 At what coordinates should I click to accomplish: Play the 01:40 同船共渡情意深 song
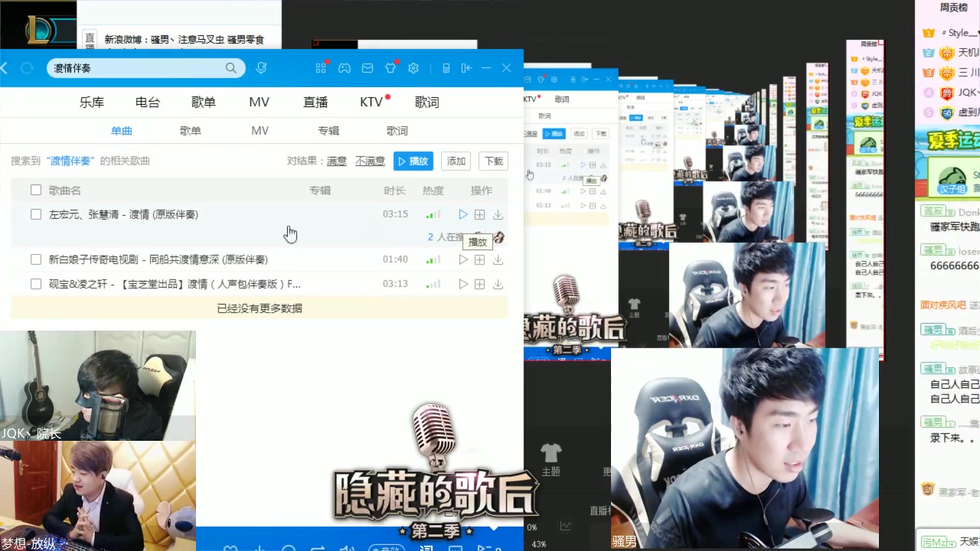463,259
